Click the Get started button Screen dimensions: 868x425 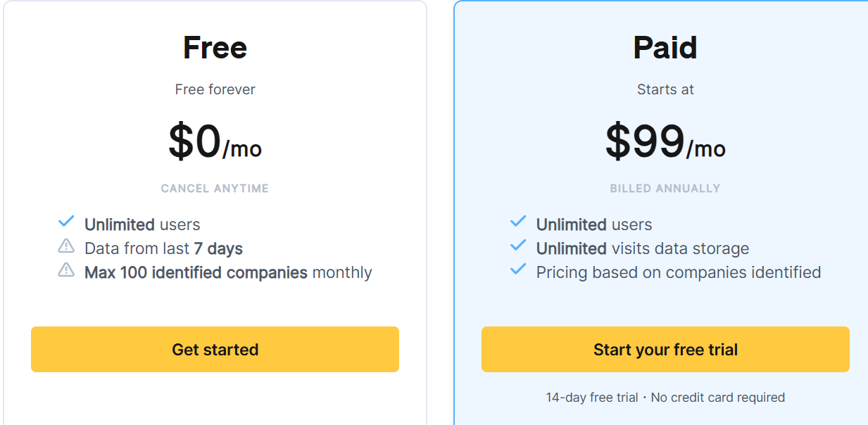pos(215,349)
